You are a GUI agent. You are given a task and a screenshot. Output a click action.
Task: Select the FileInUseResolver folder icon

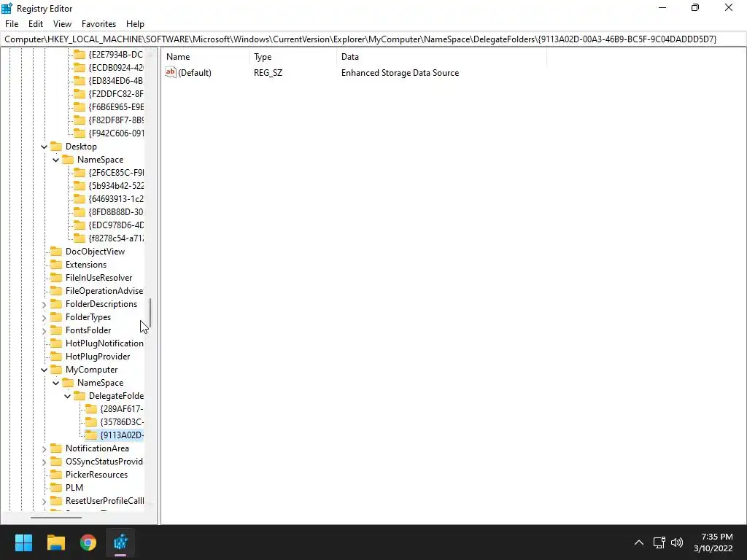pyautogui.click(x=56, y=277)
